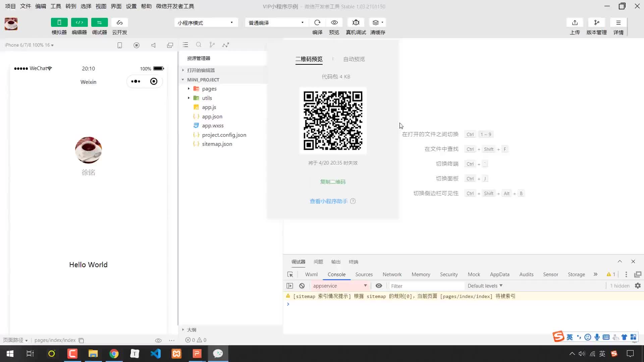The width and height of the screenshot is (644, 362).
Task: Switch to the Wxml devtools tab
Action: click(311, 274)
